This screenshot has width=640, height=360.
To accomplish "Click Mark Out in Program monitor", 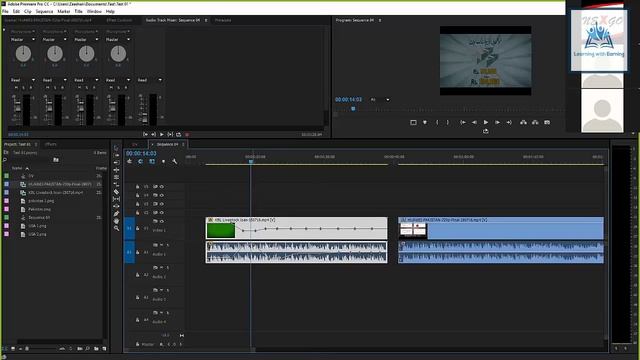I will (x=448, y=122).
